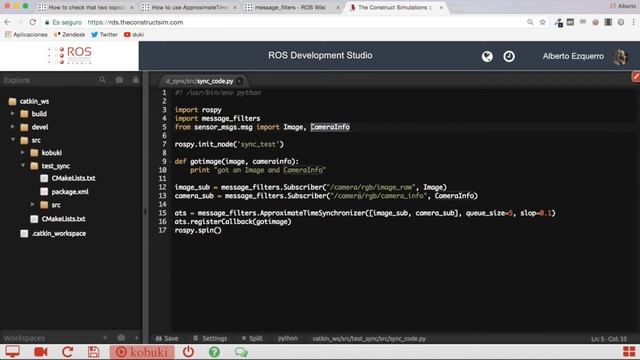Click the red video camera icon
Image resolution: width=640 pixels, height=360 pixels.
[41, 351]
